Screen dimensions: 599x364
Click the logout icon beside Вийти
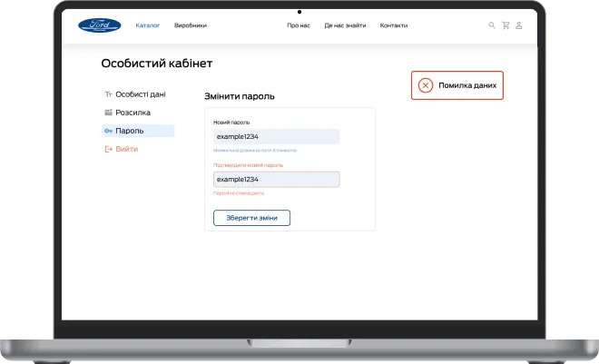coord(108,149)
